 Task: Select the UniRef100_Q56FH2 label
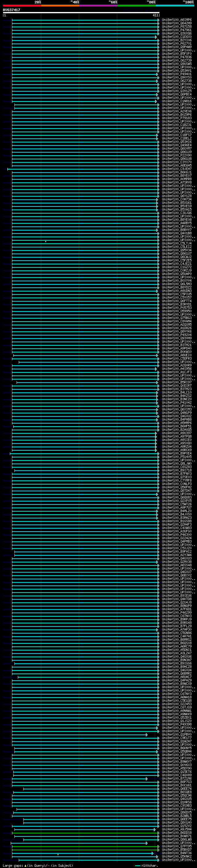[x=176, y=487]
